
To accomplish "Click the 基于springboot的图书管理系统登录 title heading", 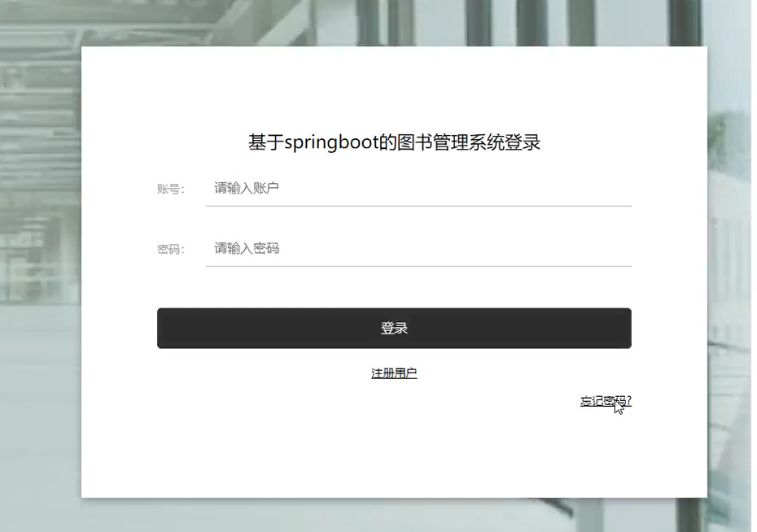I will pyautogui.click(x=394, y=143).
